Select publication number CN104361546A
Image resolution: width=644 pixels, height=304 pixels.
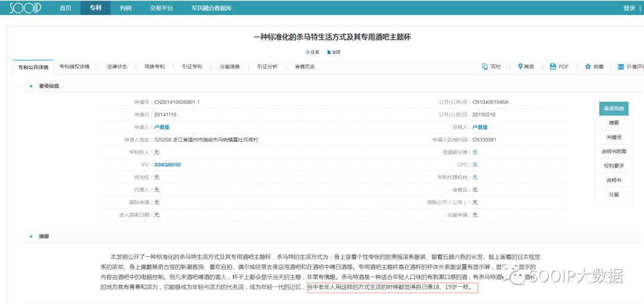tap(490, 102)
